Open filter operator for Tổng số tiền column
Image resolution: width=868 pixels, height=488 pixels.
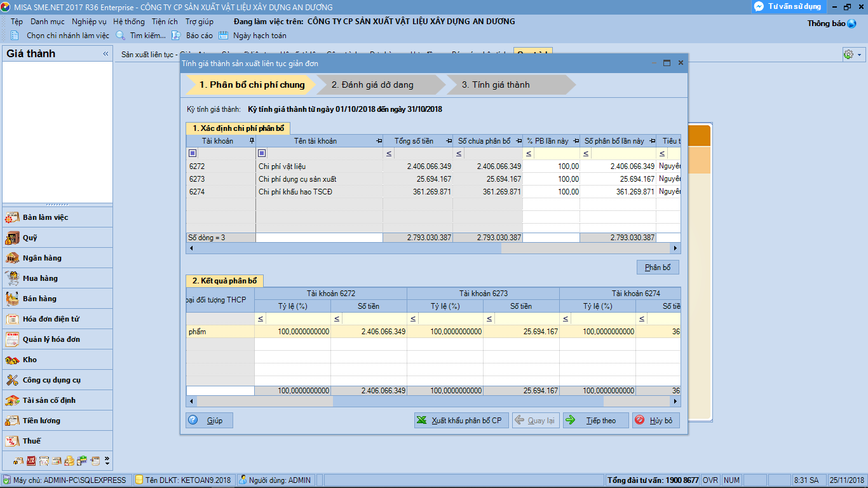pos(389,154)
